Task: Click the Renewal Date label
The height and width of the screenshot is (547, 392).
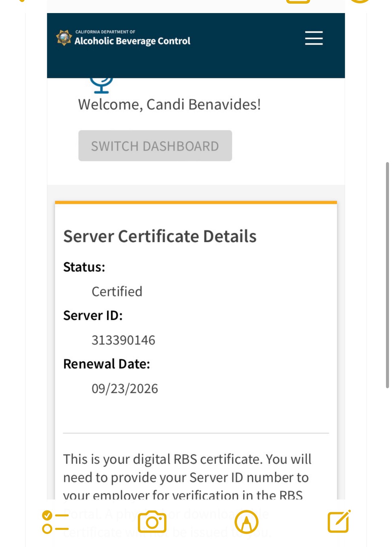Action: 107,364
